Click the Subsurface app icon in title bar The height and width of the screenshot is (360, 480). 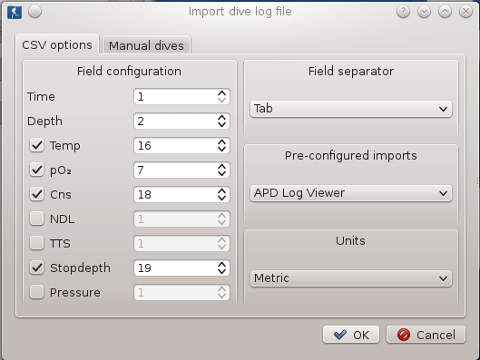coord(14,12)
